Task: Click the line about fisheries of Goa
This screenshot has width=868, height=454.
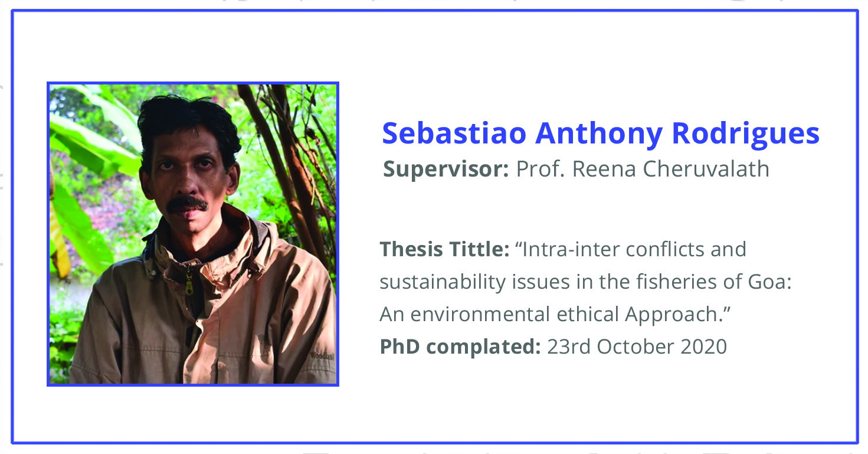Action: click(x=585, y=282)
